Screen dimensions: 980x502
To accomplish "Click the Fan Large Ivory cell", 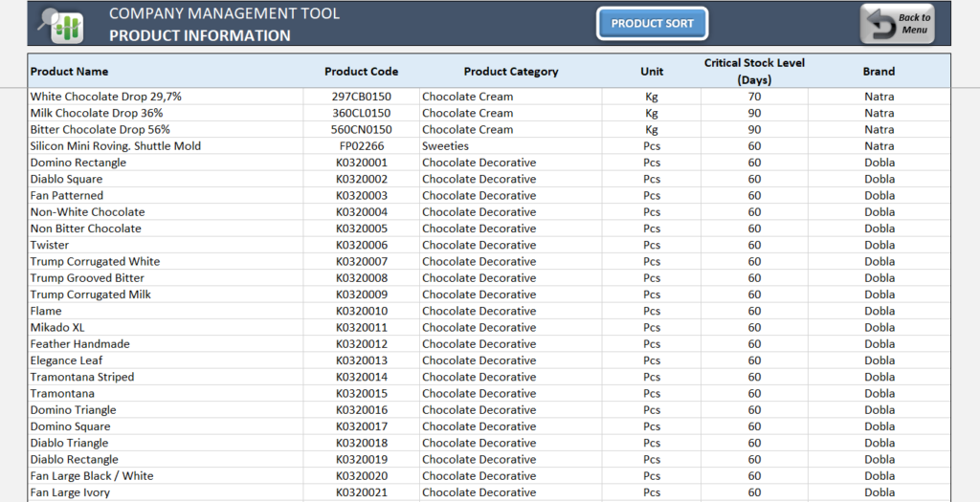I will 70,492.
